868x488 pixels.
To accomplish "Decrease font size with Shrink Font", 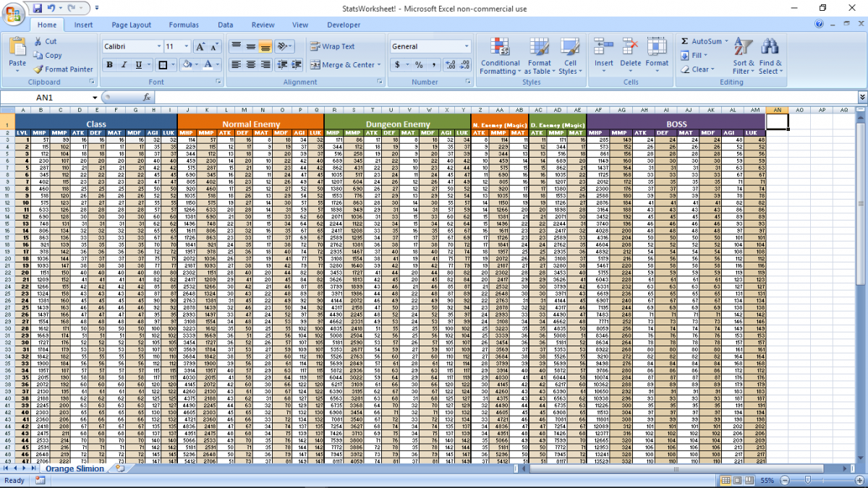I will pyautogui.click(x=216, y=46).
